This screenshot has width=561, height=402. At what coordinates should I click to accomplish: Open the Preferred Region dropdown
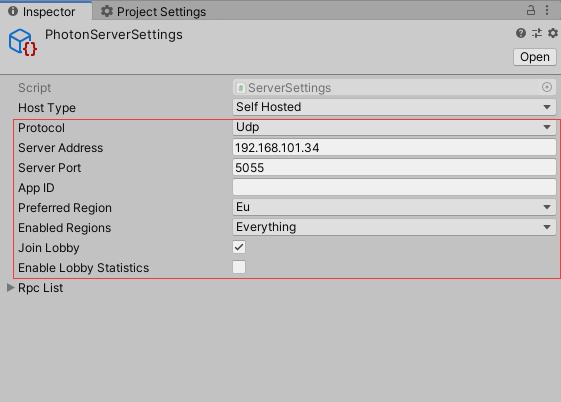click(394, 207)
